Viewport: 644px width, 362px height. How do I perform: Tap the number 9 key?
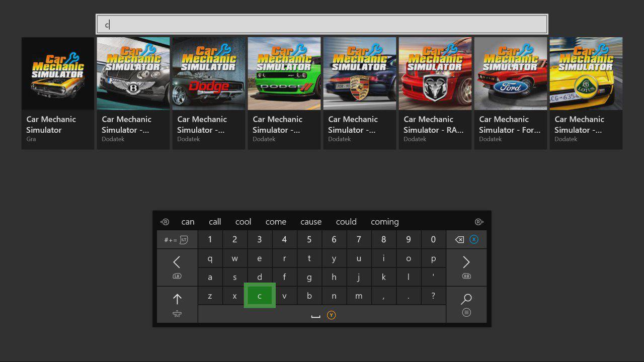(408, 240)
